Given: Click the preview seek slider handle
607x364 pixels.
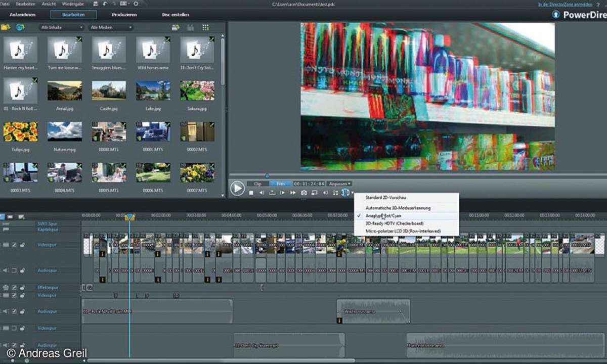Looking at the screenshot, I should [x=267, y=175].
